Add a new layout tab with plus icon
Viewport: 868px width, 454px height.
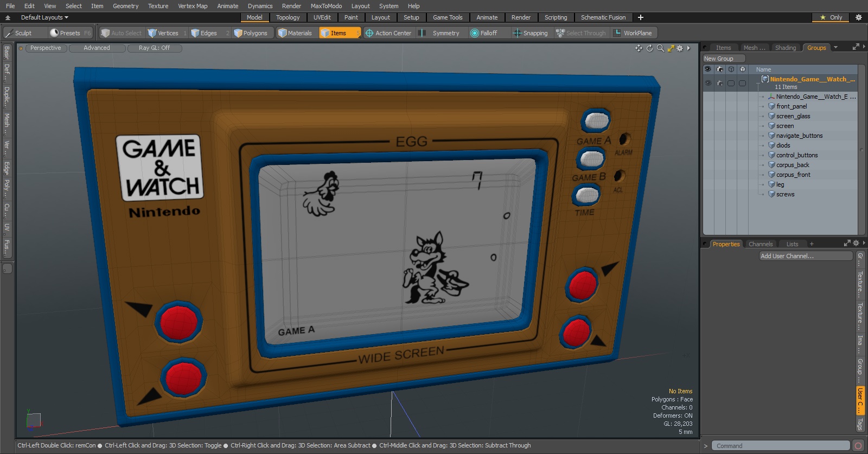(641, 17)
